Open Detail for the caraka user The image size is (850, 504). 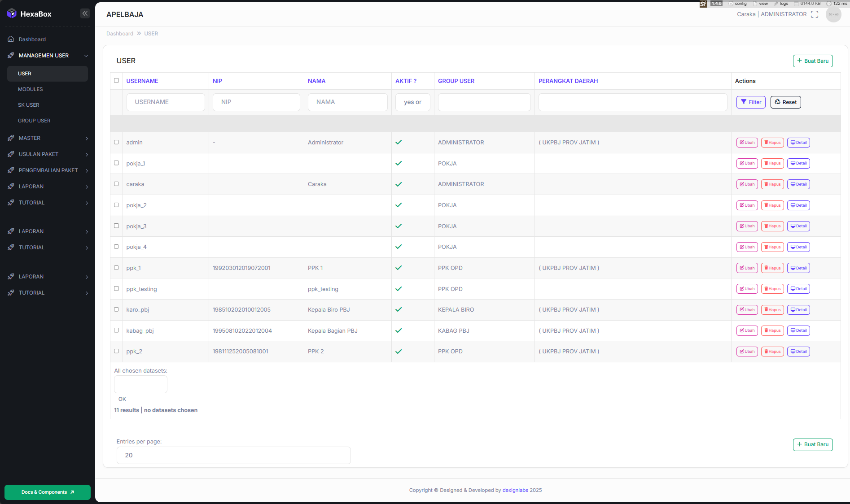click(798, 184)
